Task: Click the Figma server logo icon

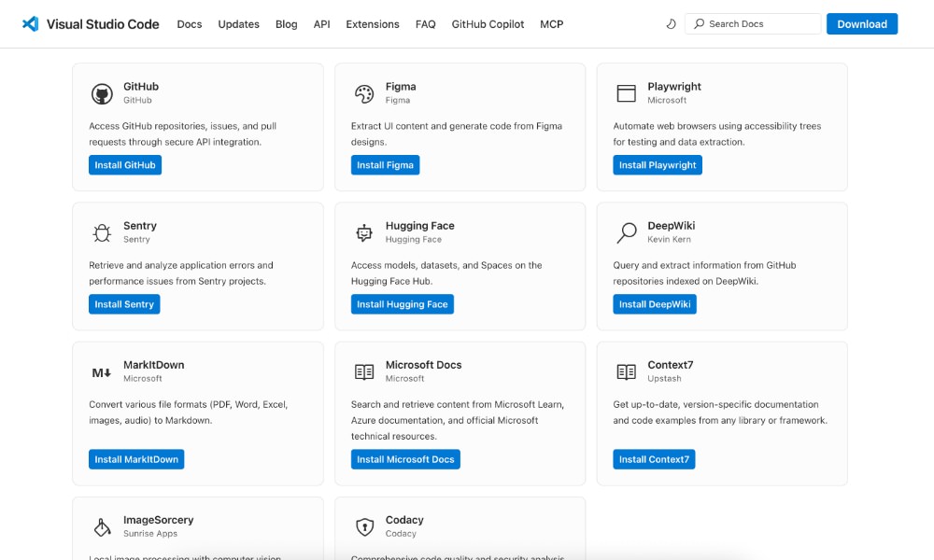Action: [365, 92]
